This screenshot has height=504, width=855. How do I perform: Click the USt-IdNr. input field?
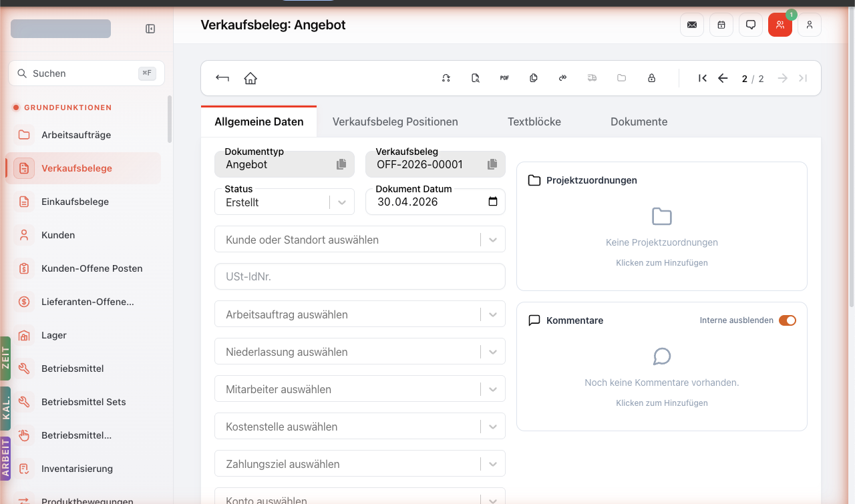[x=360, y=276]
